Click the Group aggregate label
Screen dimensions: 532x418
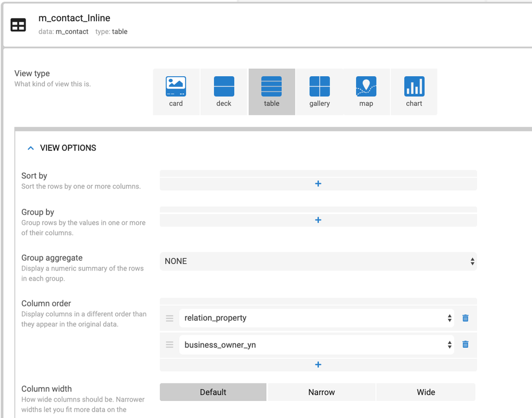pyautogui.click(x=52, y=258)
